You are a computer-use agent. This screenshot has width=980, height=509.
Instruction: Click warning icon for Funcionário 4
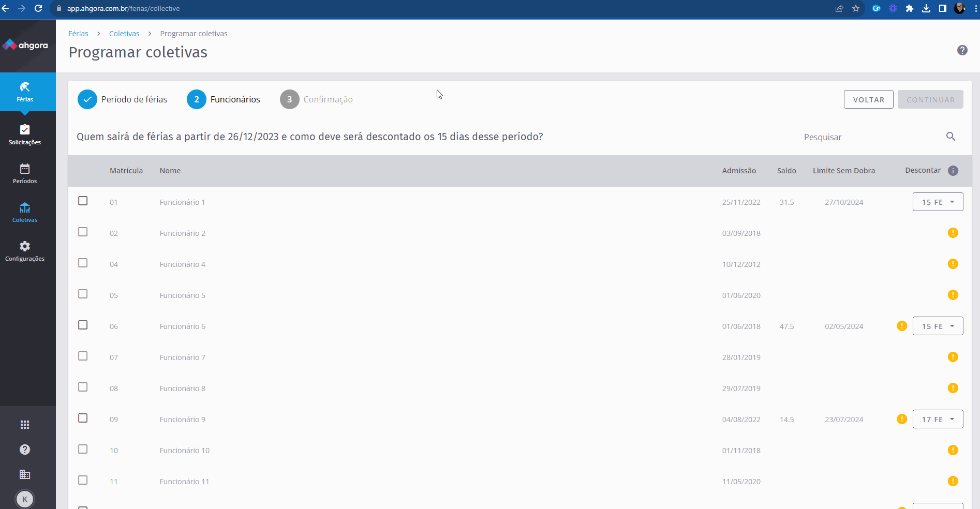click(x=953, y=264)
